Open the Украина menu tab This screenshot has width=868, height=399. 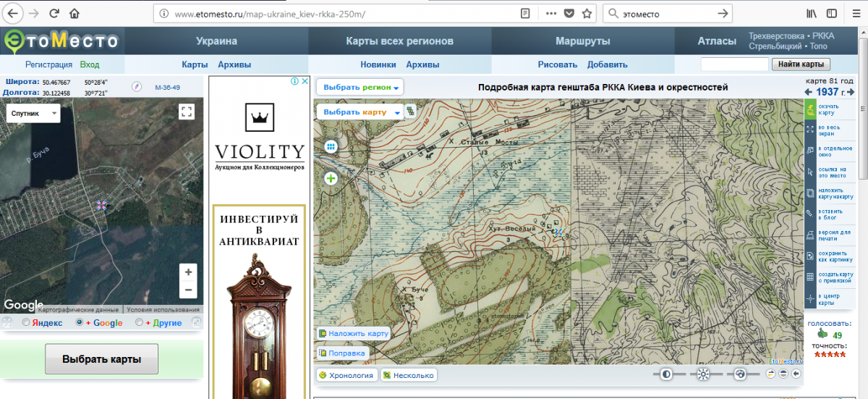(x=216, y=41)
